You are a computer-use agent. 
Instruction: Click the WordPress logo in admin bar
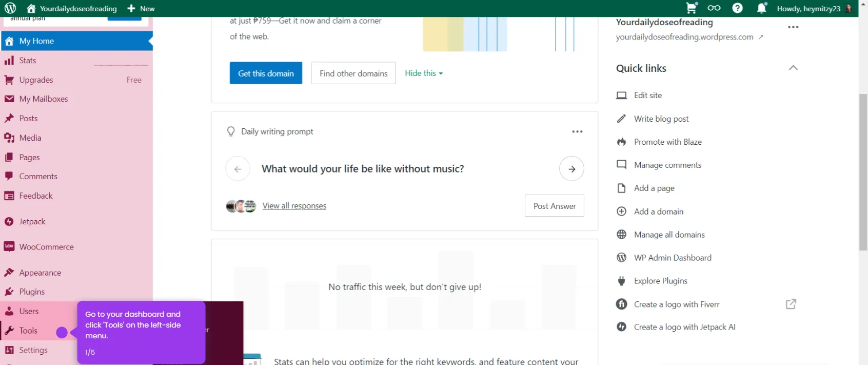10,8
